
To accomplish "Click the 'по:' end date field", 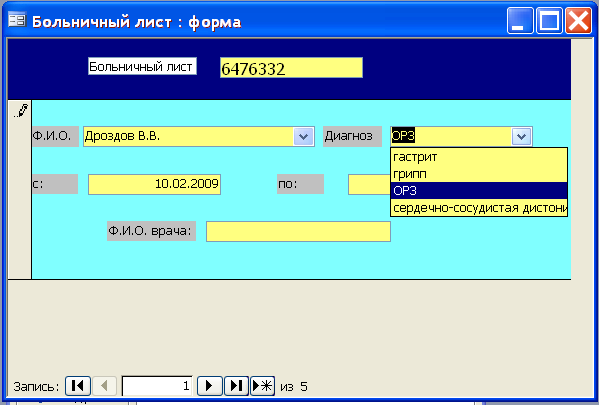I will (x=369, y=184).
